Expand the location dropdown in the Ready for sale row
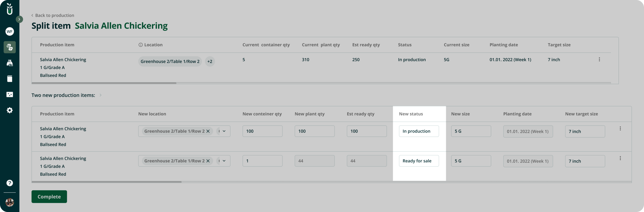The height and width of the screenshot is (212, 644). 224,161
